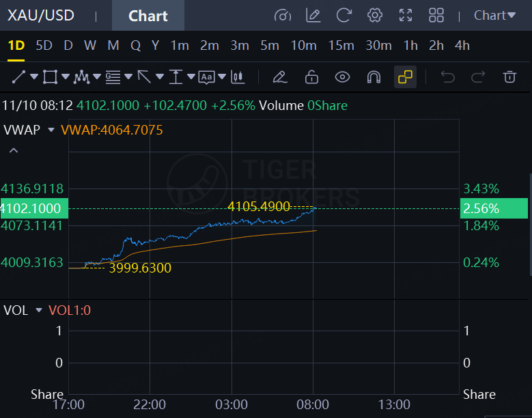Open the refresh chart icon
This screenshot has height=418, width=532.
tap(344, 15)
